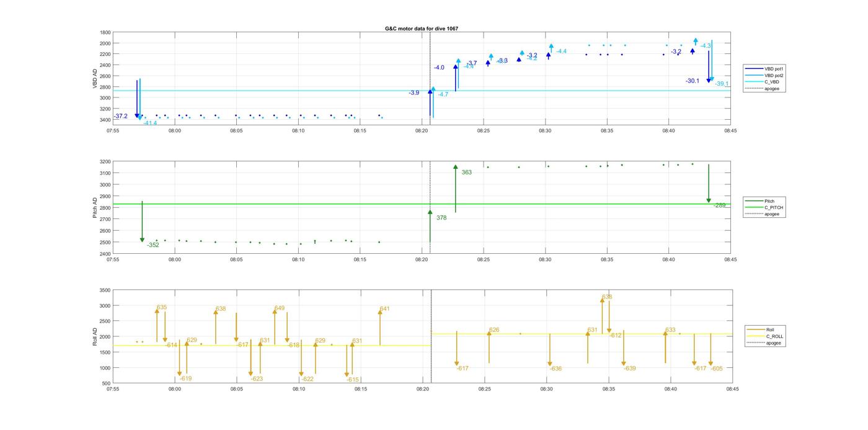
Task: Click the "-4.7" VBD data label
Action: (x=443, y=94)
